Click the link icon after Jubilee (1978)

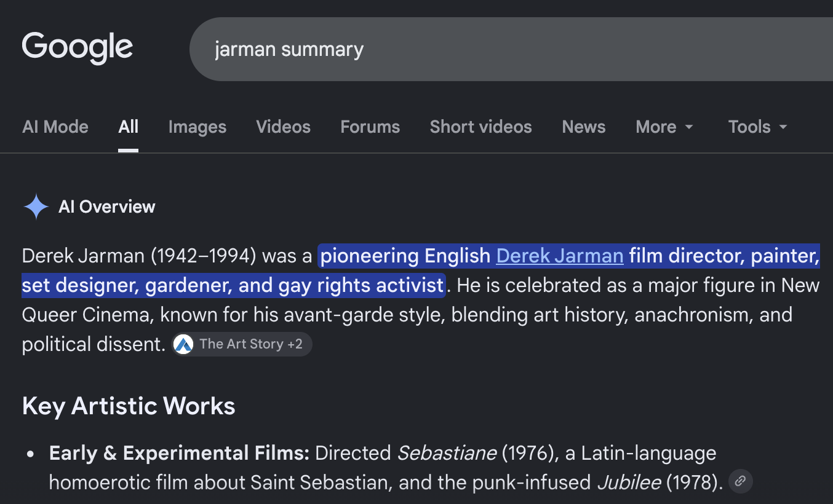(741, 482)
